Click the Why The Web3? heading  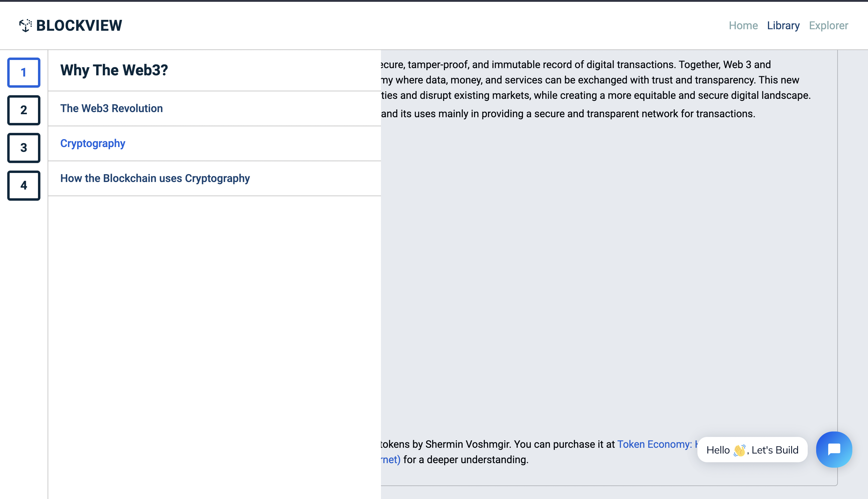pyautogui.click(x=114, y=70)
